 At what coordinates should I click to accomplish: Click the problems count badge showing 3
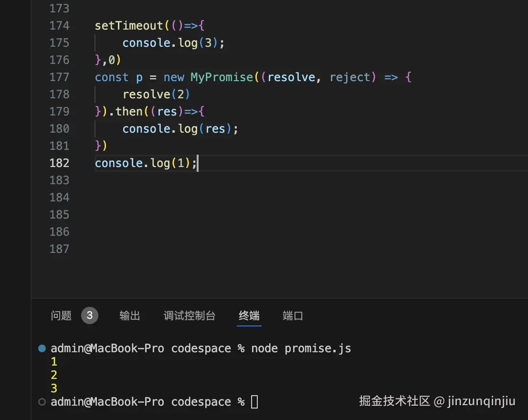tap(89, 315)
